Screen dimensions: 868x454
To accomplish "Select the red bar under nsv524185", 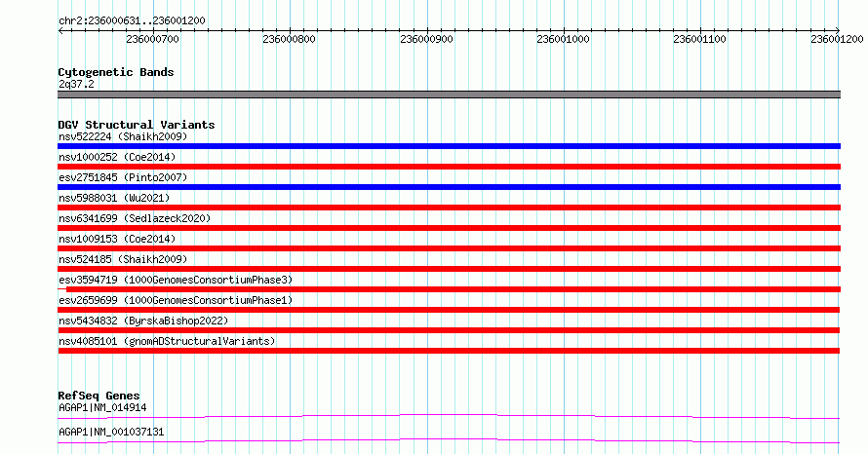I will (x=449, y=269).
